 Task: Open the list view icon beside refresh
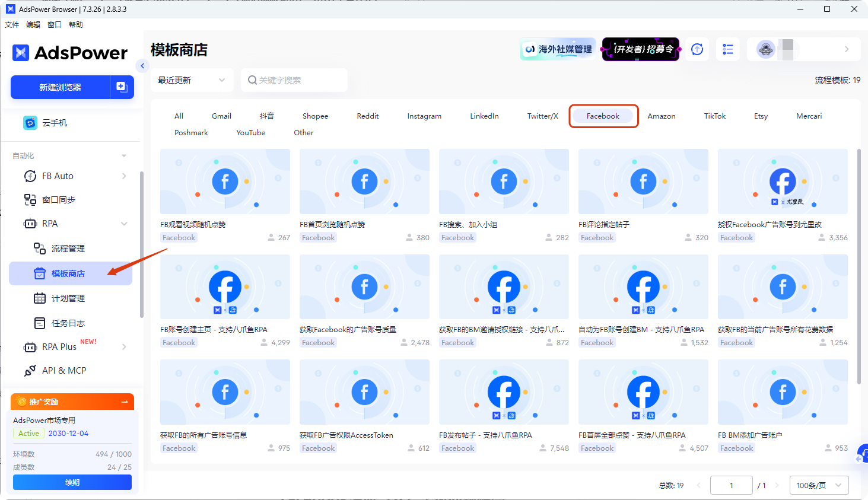[x=728, y=49]
